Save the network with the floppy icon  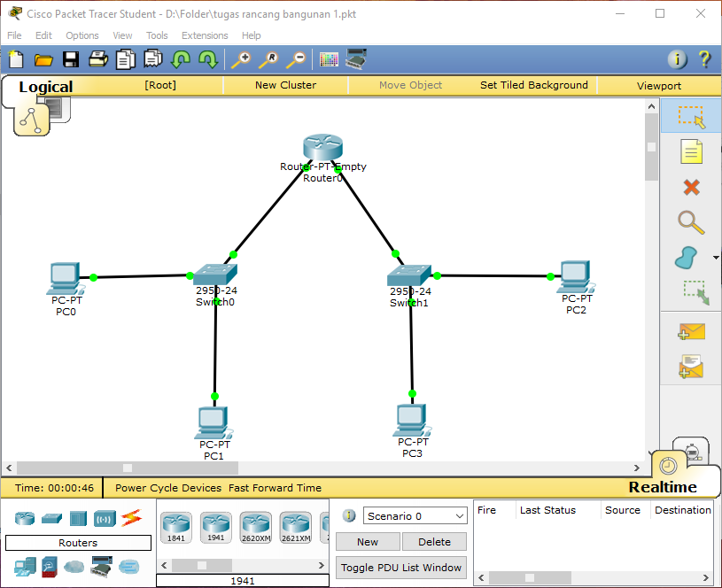[x=71, y=59]
